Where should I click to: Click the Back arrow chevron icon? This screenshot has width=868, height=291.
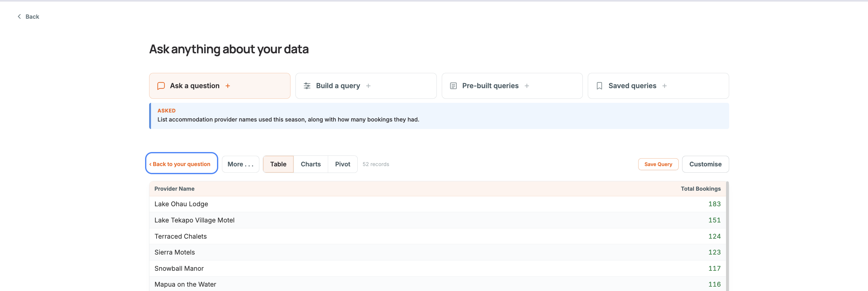click(19, 17)
